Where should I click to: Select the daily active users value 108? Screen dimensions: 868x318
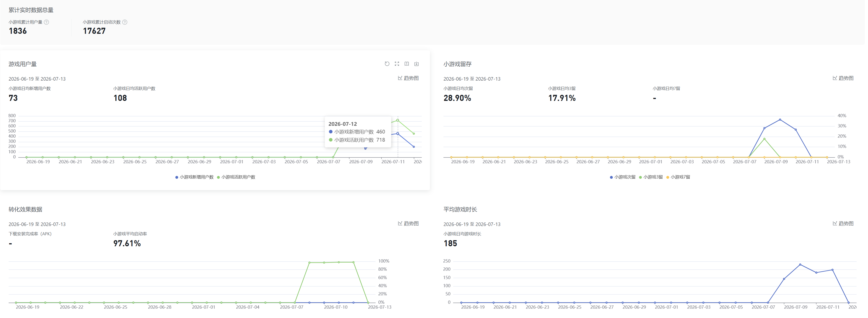pos(120,98)
